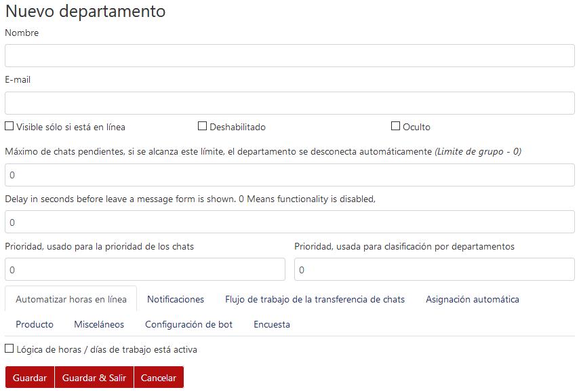The image size is (579, 392).
Task: Click the Nombre text field
Action: tap(289, 56)
